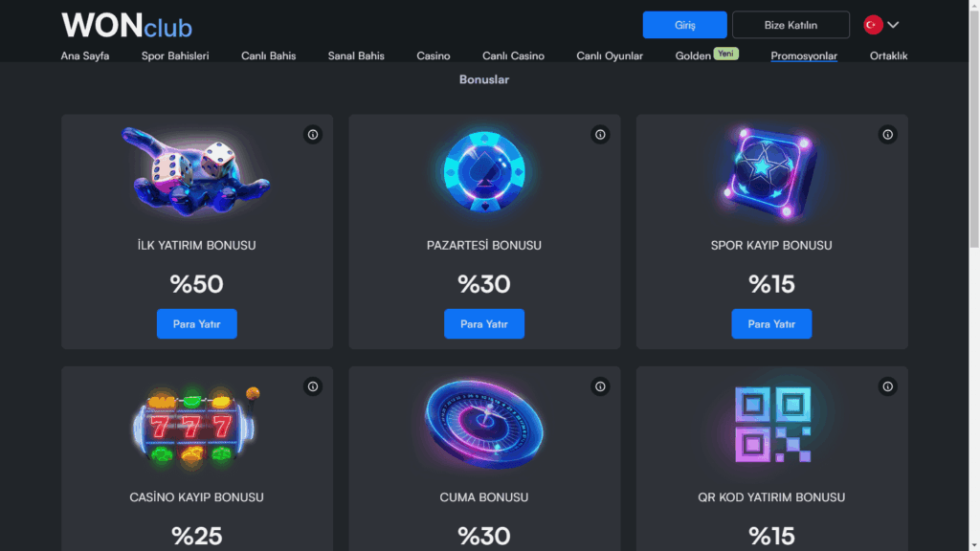Screen dimensions: 980x551
Task: Click the page's vertical scrollbar thumb
Action: 974,128
